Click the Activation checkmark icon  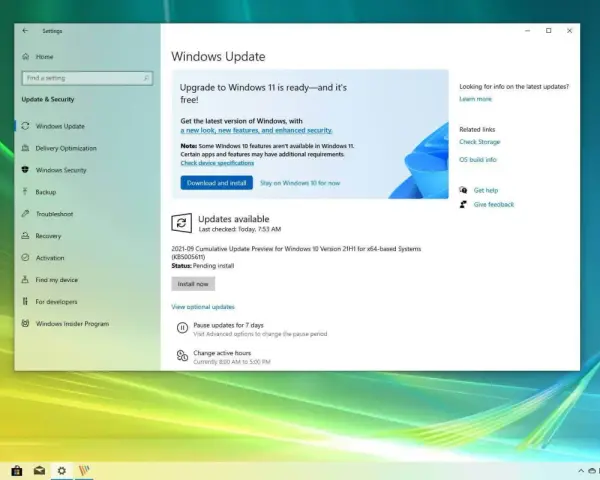pos(25,258)
